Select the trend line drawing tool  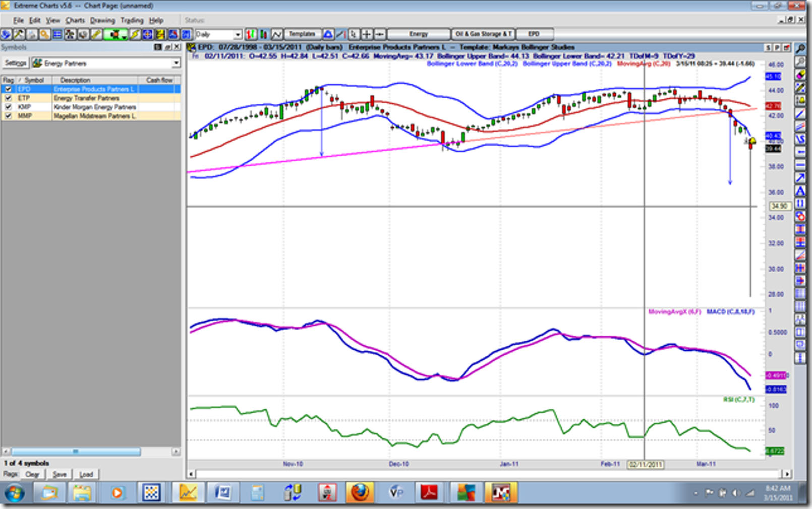tap(800, 113)
